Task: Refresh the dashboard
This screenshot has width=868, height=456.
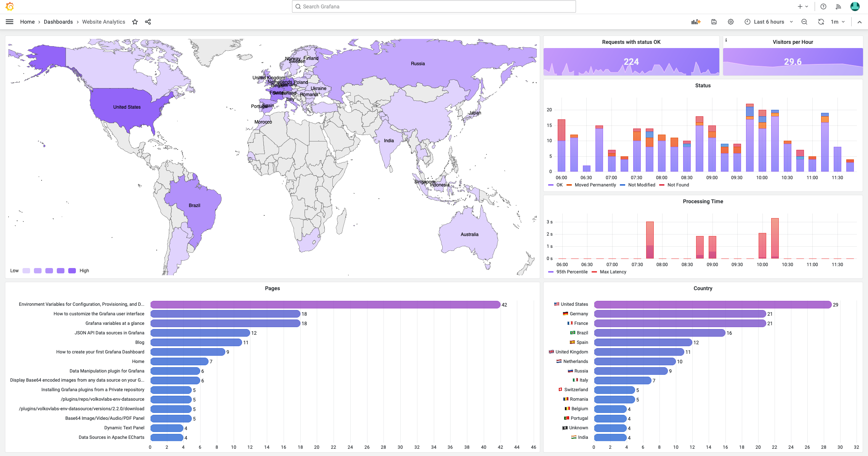Action: (x=821, y=22)
